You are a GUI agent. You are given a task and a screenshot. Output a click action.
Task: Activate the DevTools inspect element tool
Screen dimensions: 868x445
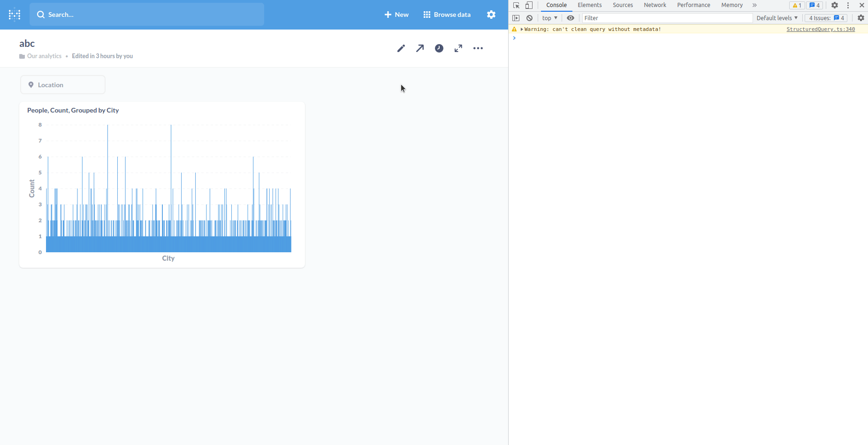(517, 5)
